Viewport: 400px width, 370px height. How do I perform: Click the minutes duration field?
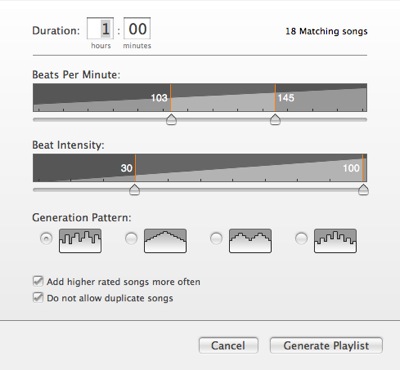pyautogui.click(x=137, y=29)
